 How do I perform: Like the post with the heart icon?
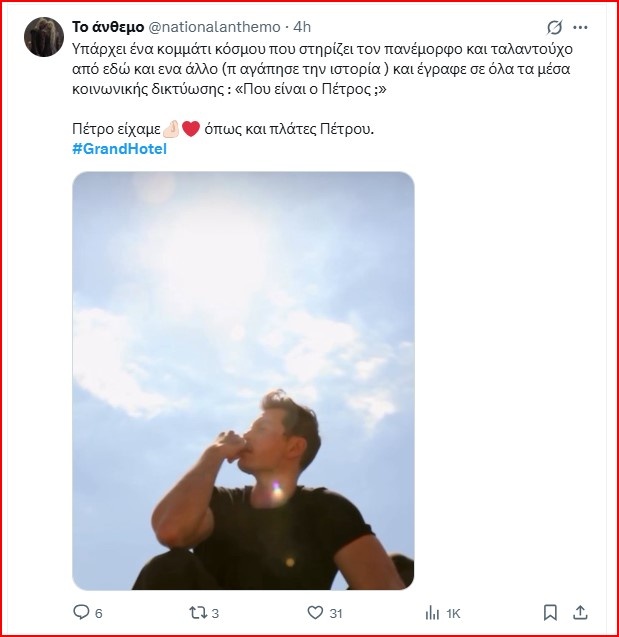tap(315, 612)
